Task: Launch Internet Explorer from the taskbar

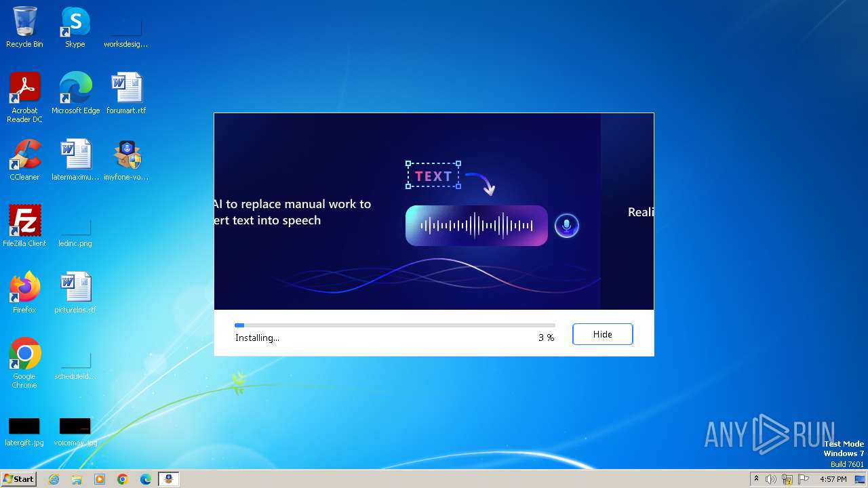Action: pos(54,479)
